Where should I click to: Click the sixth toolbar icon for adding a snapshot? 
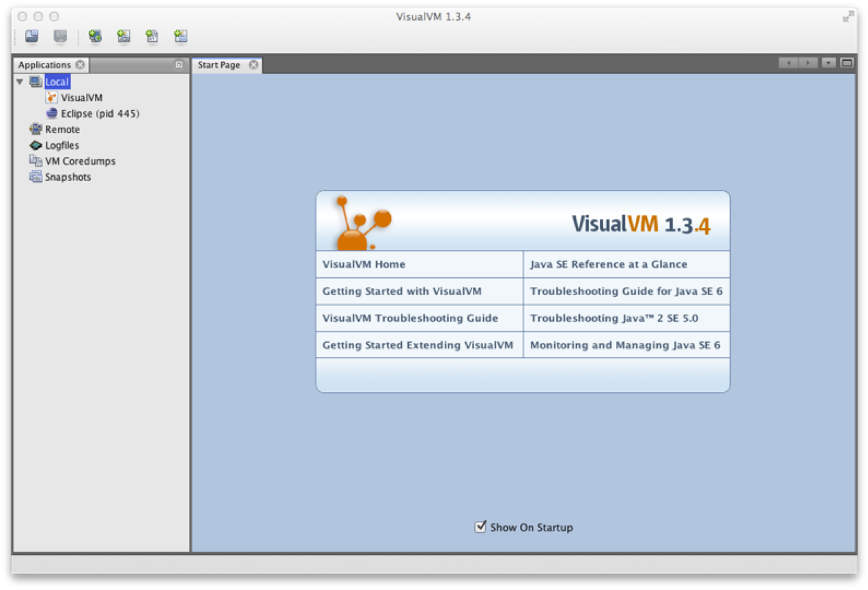pyautogui.click(x=180, y=36)
